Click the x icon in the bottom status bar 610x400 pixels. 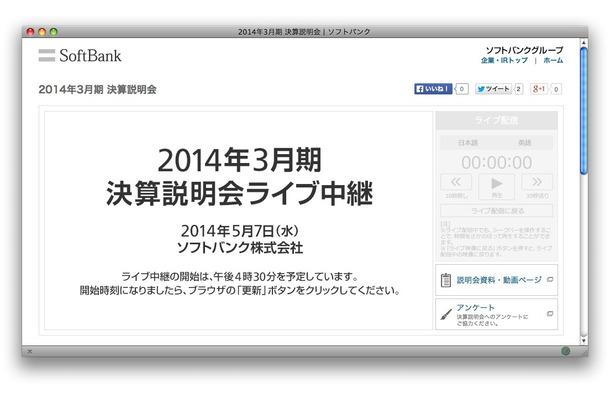pyautogui.click(x=30, y=351)
